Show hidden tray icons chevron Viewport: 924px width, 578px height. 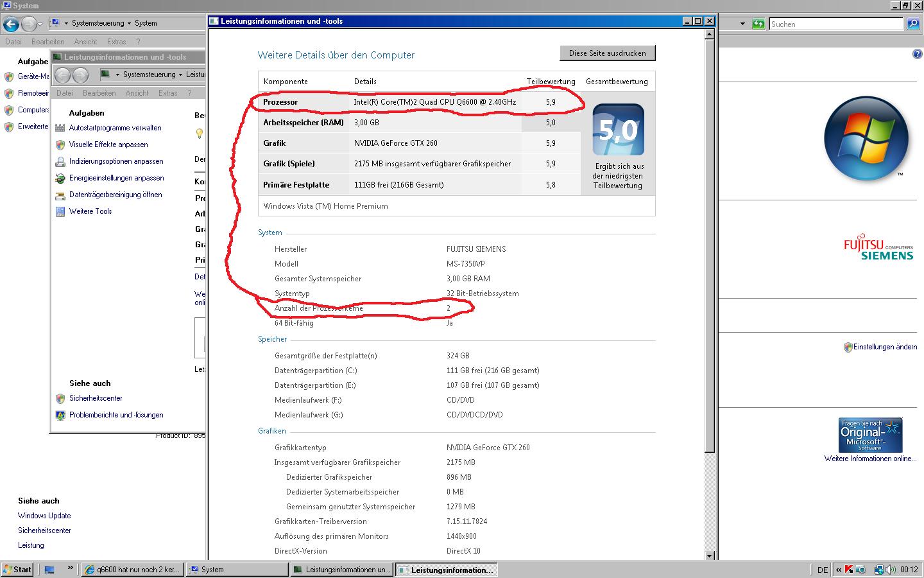click(839, 570)
